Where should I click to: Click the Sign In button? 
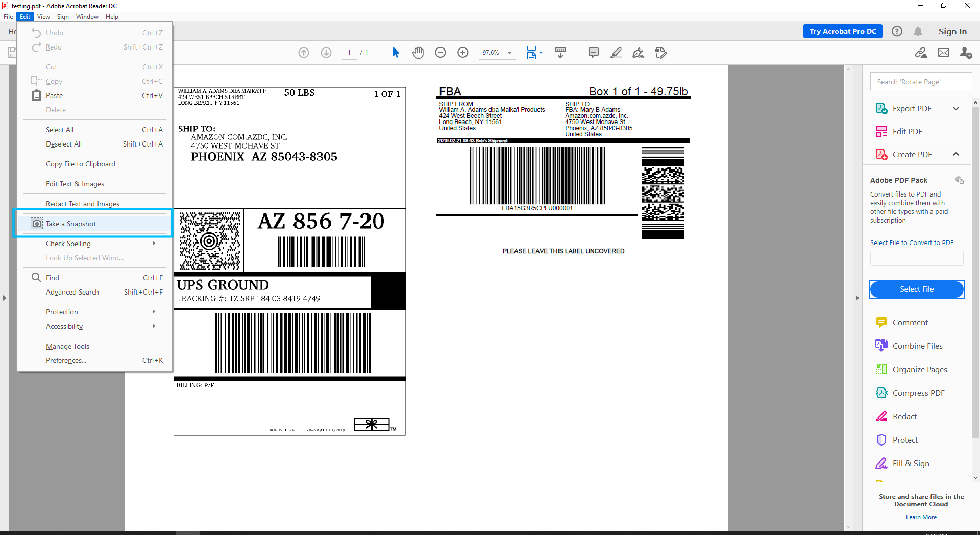tap(952, 31)
